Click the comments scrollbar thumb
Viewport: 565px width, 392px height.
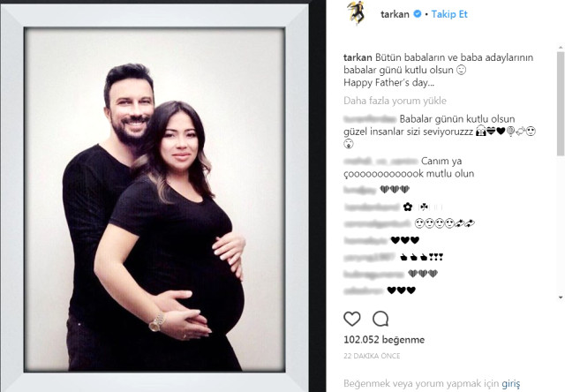561,104
